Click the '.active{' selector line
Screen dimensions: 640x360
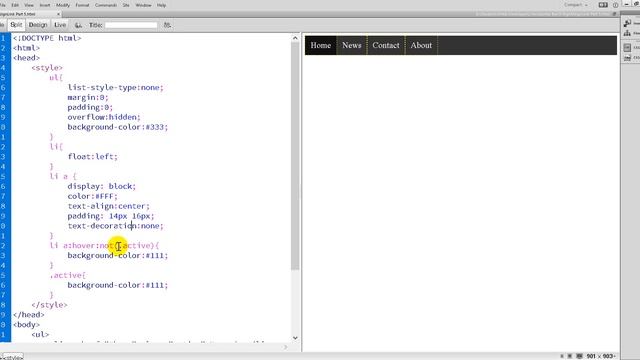[x=68, y=275]
